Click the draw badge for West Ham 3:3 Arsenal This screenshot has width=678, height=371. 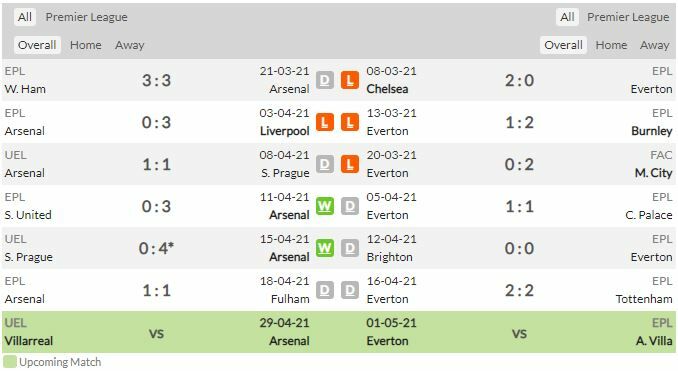click(x=325, y=80)
